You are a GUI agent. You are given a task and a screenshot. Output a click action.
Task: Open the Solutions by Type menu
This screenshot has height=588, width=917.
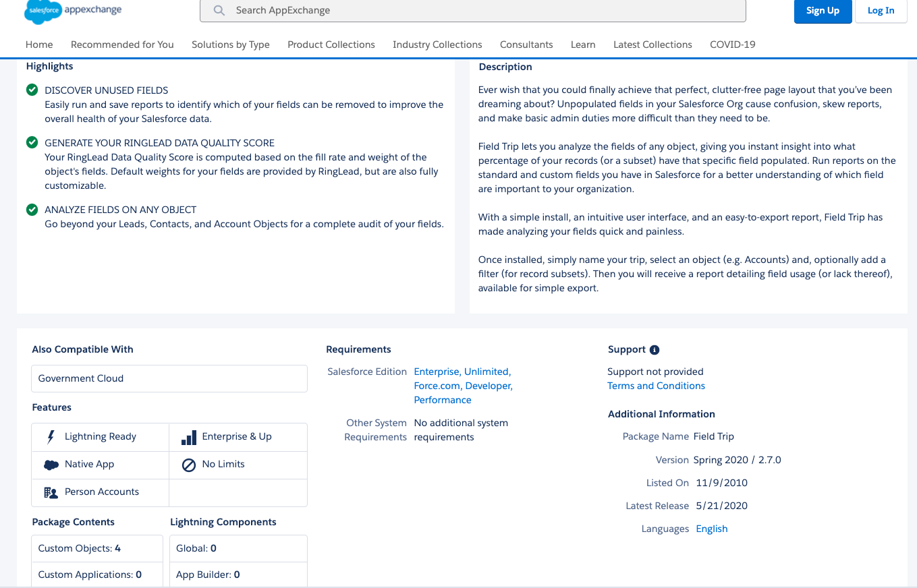230,45
